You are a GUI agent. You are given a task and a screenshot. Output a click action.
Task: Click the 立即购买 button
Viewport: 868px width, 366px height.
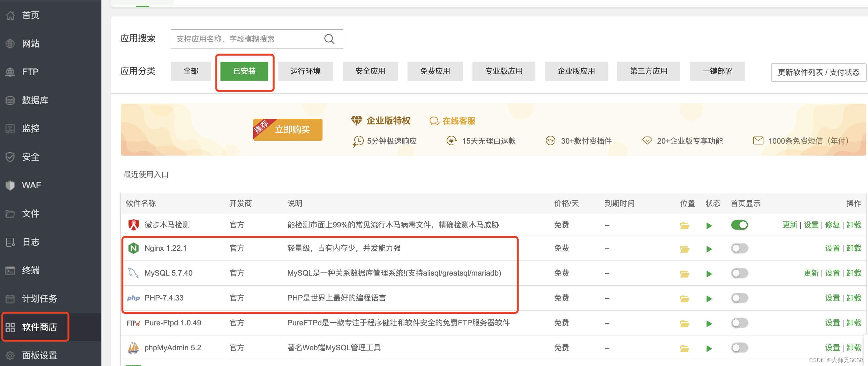point(288,129)
